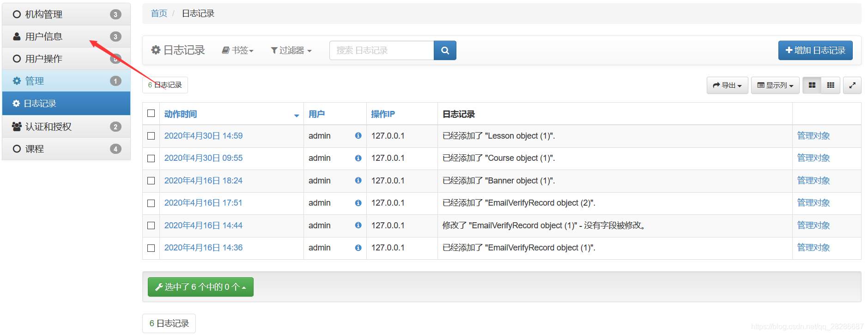
Task: Select the 课程 sidebar menu item
Action: (35, 149)
